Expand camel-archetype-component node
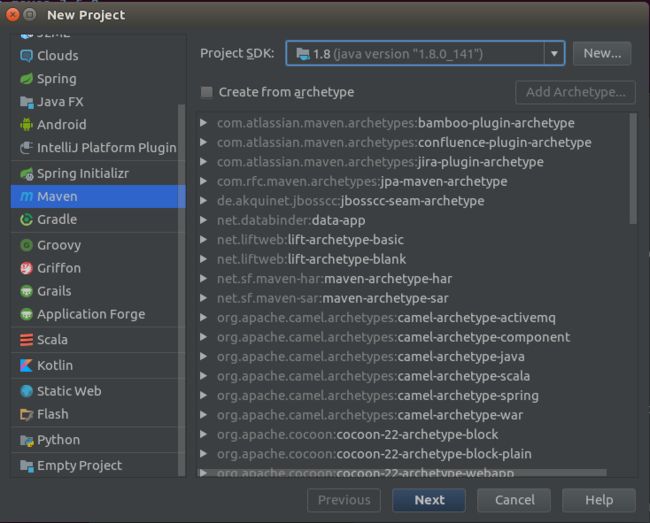 tap(203, 337)
